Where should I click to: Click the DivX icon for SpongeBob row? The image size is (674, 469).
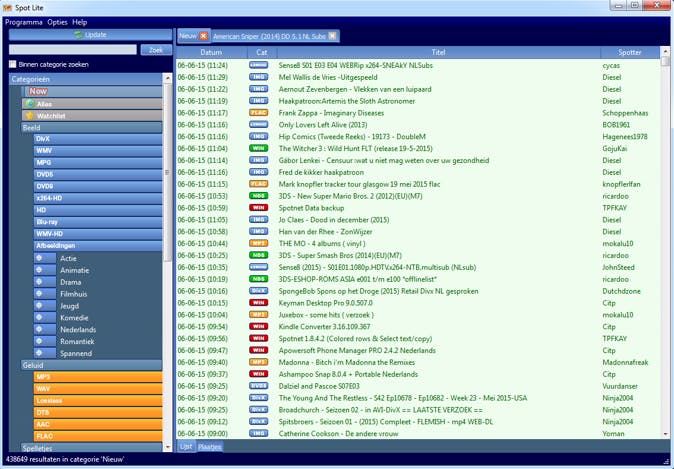[258, 291]
